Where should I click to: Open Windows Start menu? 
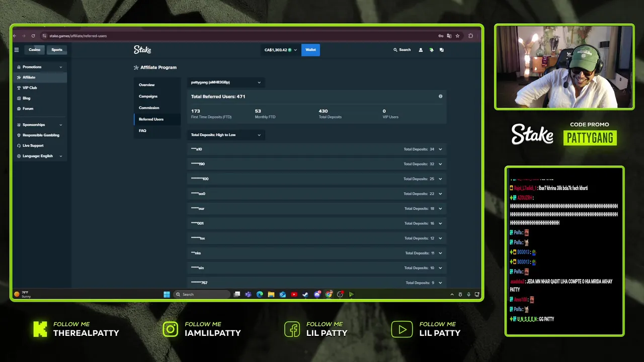(167, 294)
